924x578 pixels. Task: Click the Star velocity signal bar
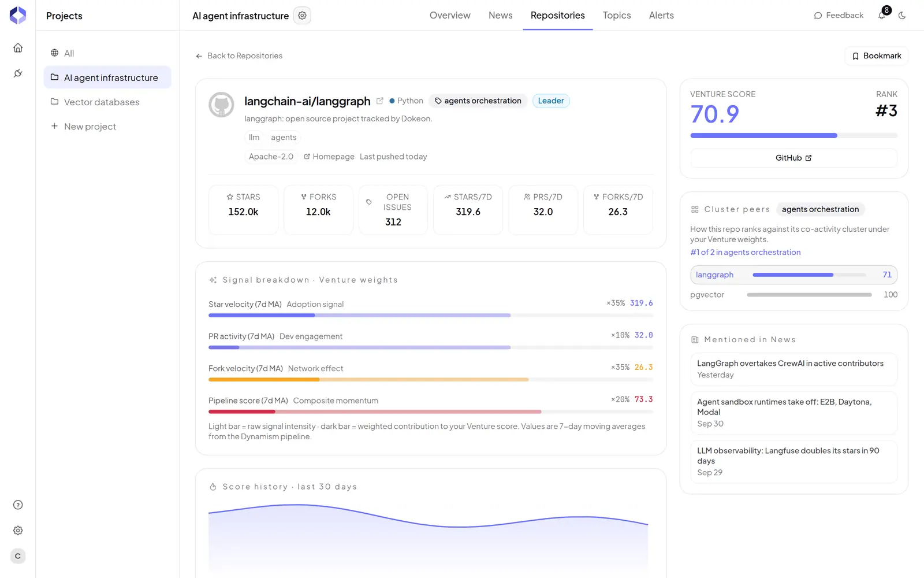[431, 316]
